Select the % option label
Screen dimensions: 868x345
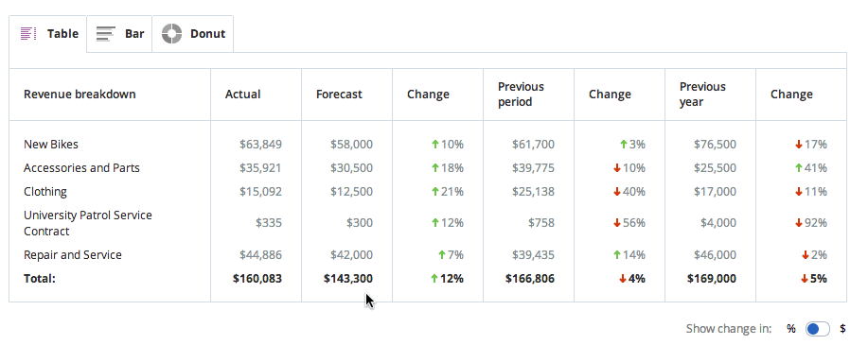tap(791, 329)
